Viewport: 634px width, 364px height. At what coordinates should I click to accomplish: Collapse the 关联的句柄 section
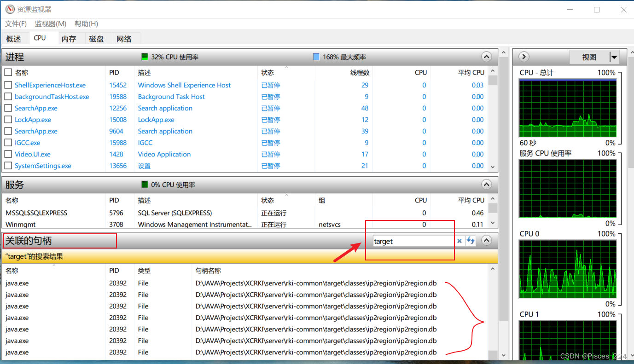(486, 240)
